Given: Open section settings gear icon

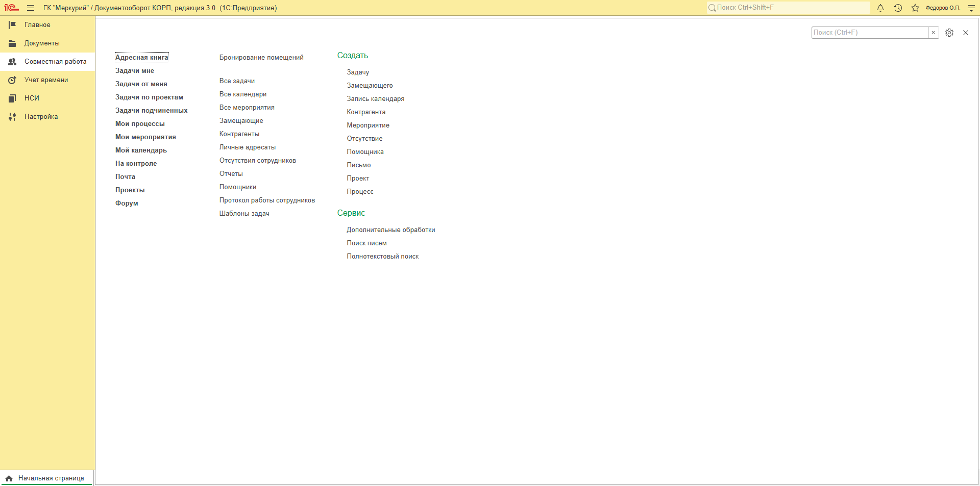Looking at the screenshot, I should [x=949, y=33].
